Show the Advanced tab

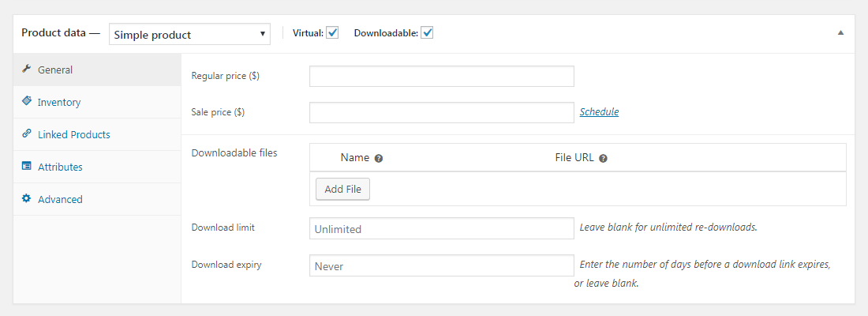coord(97,198)
